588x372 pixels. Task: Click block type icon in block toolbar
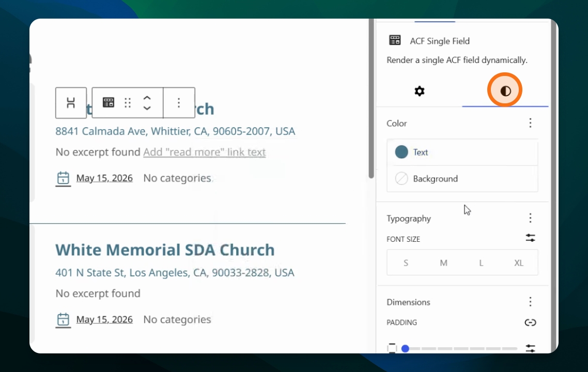point(109,103)
